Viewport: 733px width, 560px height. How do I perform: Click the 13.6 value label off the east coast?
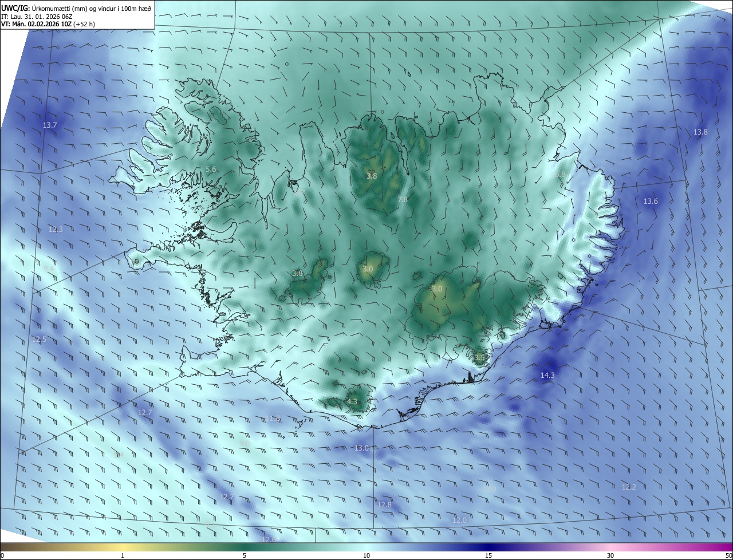pos(651,201)
